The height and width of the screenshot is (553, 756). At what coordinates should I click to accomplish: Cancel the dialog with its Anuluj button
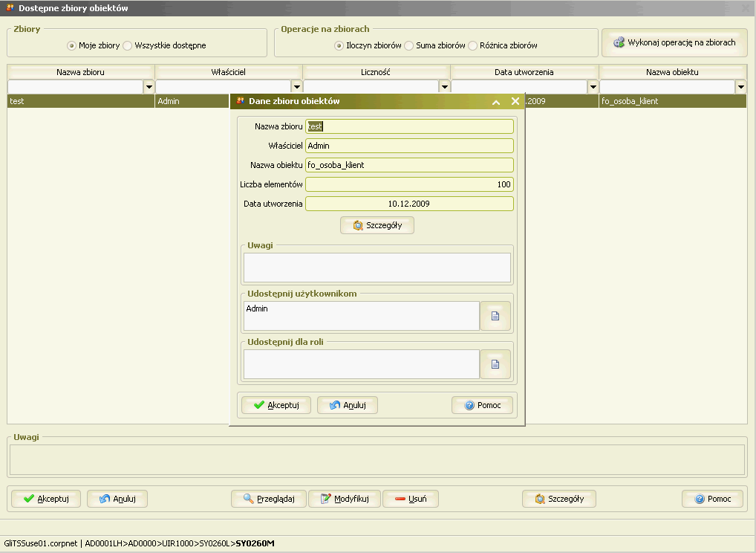coord(347,405)
